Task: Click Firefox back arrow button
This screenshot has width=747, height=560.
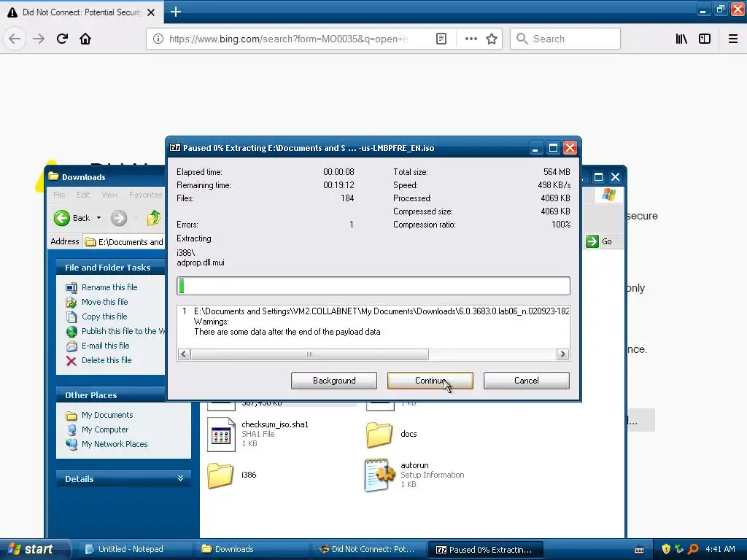Action: point(15,39)
